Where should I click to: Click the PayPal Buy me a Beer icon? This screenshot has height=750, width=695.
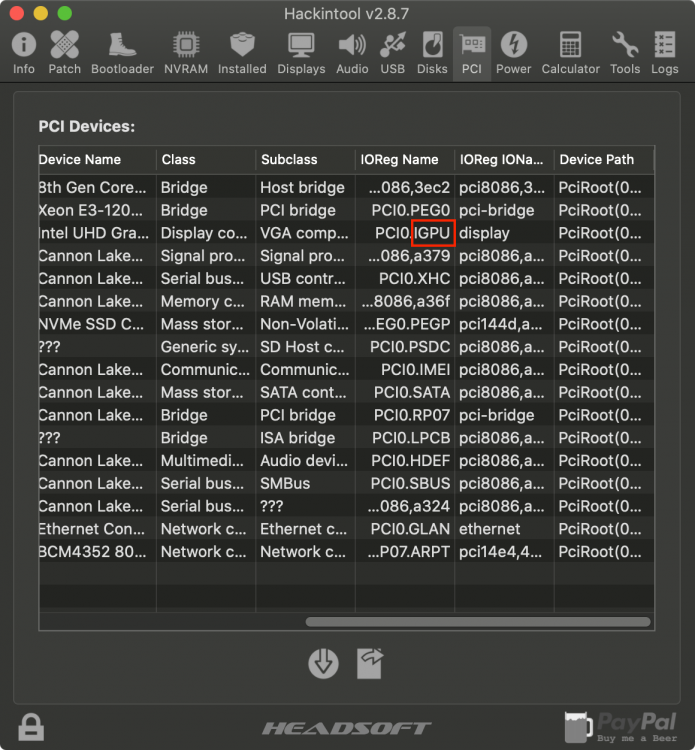tap(621, 727)
